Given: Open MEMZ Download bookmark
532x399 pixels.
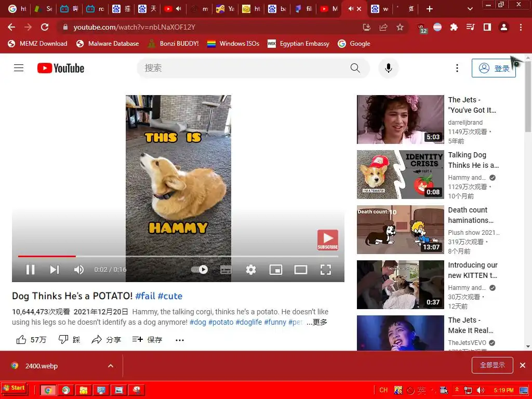Looking at the screenshot, I should pos(37,44).
